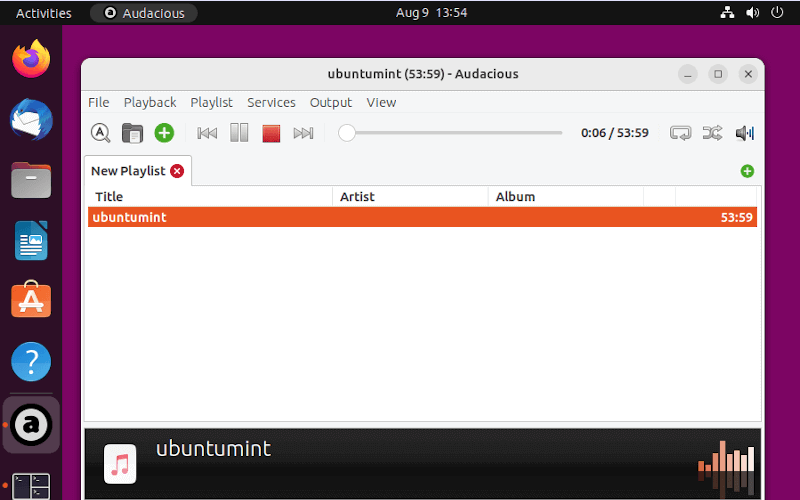
Task: Open the Help icon in dock
Action: [x=31, y=362]
